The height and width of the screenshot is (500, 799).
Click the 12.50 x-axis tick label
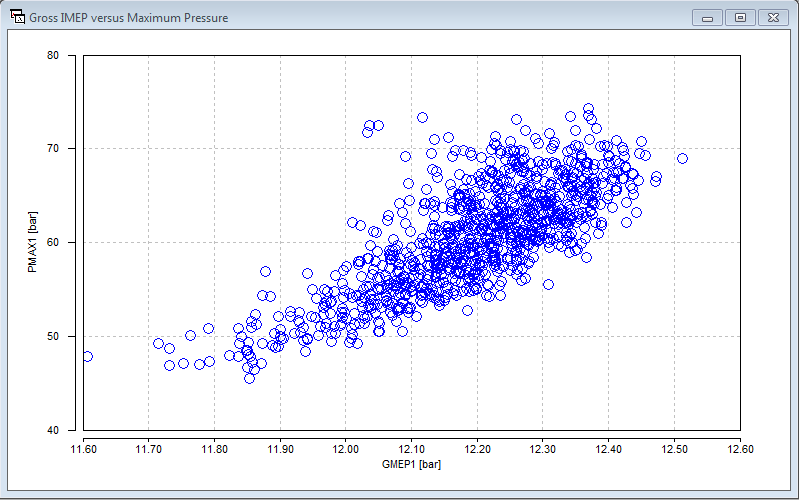click(x=674, y=446)
